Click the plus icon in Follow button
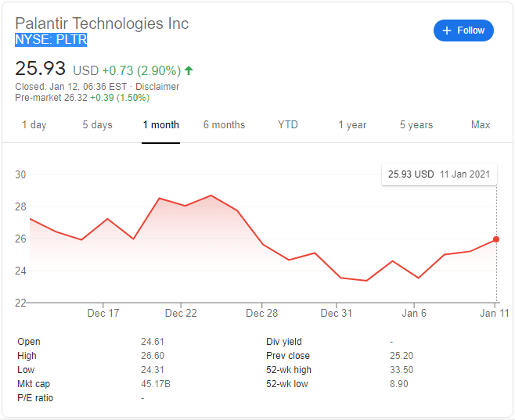Image resolution: width=515 pixels, height=420 pixels. [x=447, y=31]
